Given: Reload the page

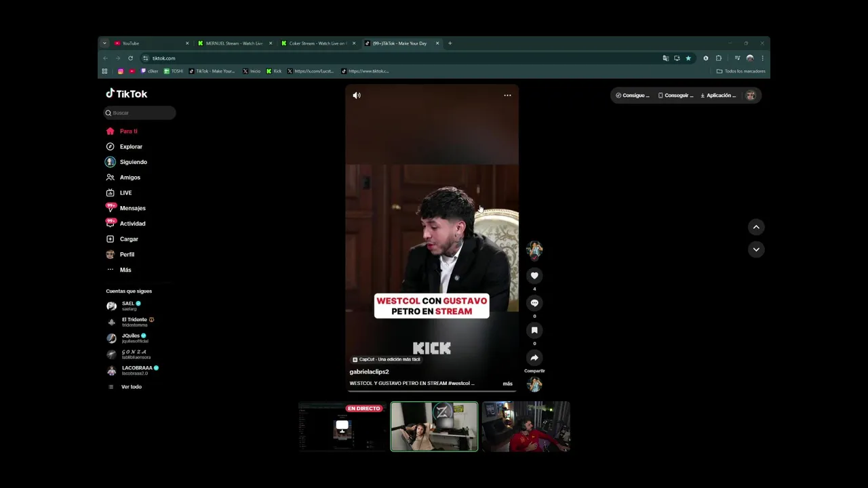Looking at the screenshot, I should click(x=130, y=58).
